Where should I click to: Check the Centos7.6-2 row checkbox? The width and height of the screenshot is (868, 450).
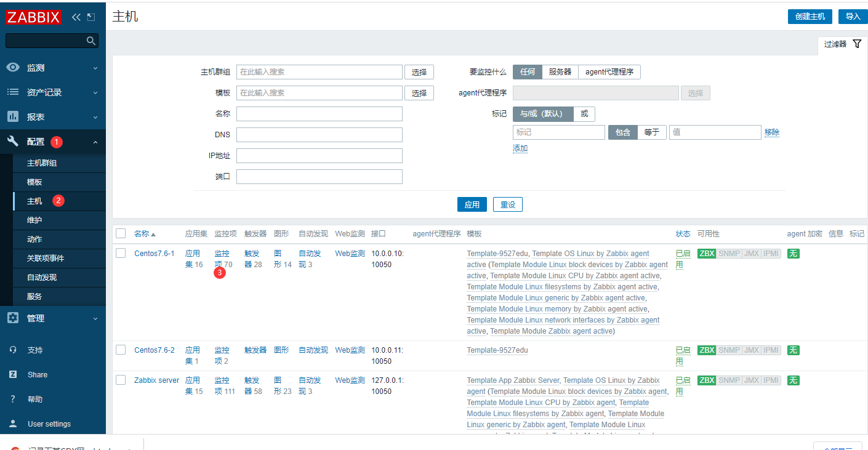(121, 350)
